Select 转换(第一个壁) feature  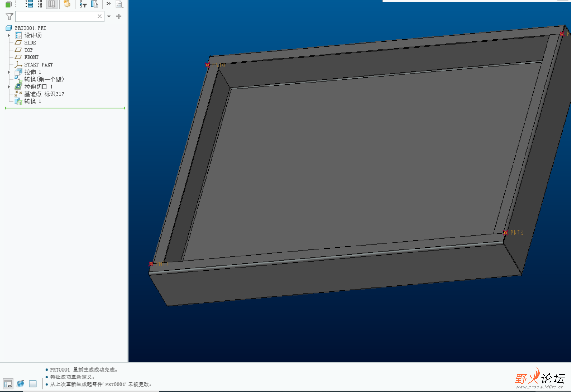(44, 79)
